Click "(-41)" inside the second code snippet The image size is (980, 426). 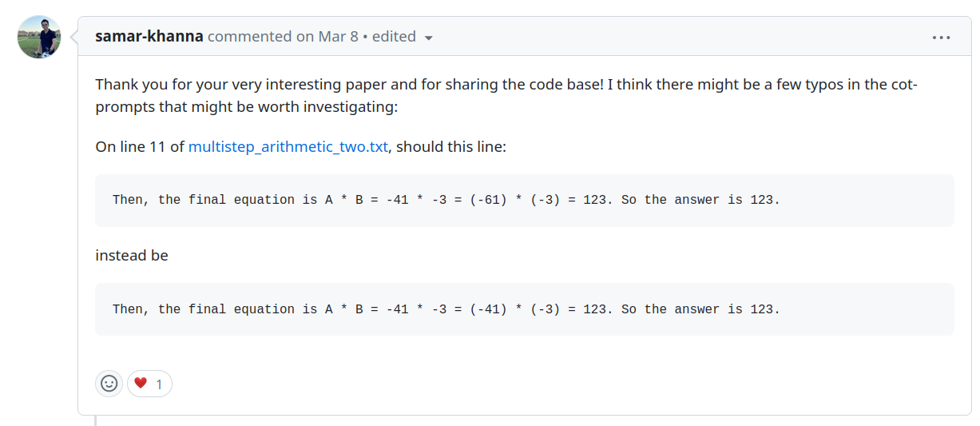click(489, 309)
